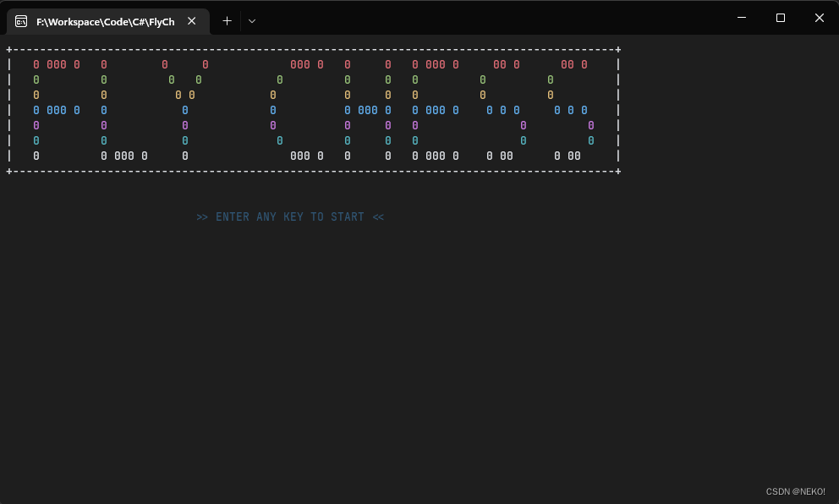This screenshot has height=504, width=839.
Task: Maximize the terminal window
Action: [781, 18]
